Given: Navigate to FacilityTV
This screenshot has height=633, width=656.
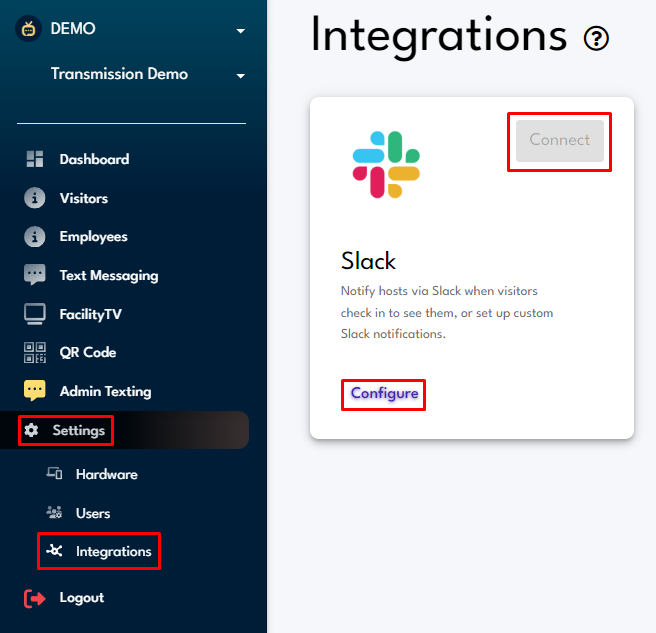Looking at the screenshot, I should 90,314.
